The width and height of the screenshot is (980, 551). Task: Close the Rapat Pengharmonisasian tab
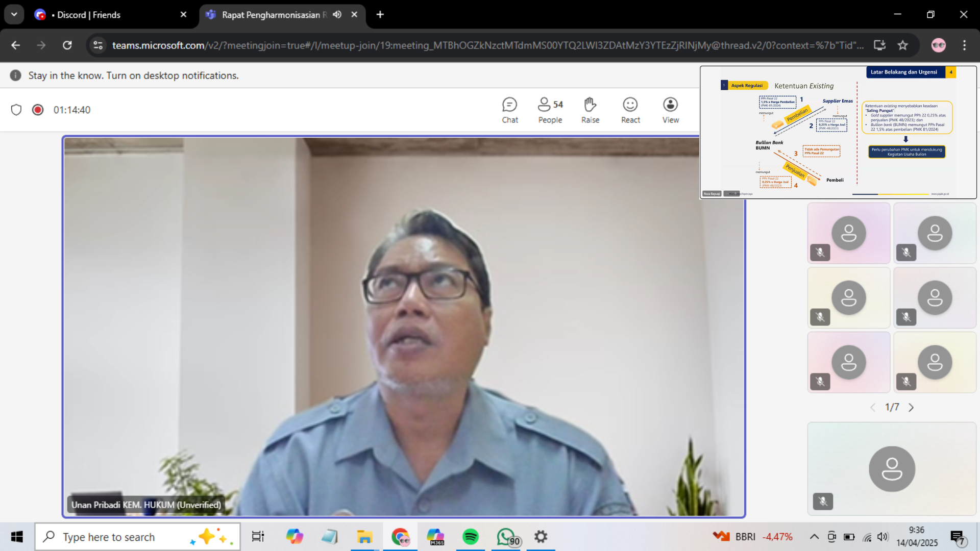[354, 15]
